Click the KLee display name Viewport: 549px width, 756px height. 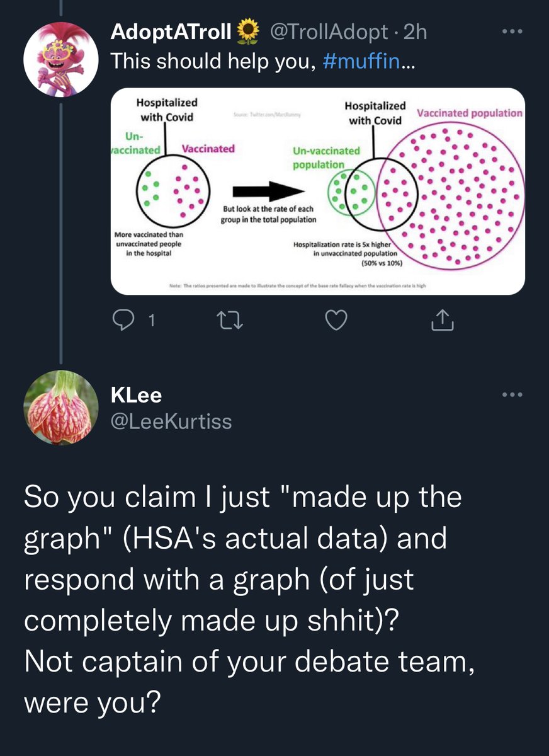[x=136, y=395]
